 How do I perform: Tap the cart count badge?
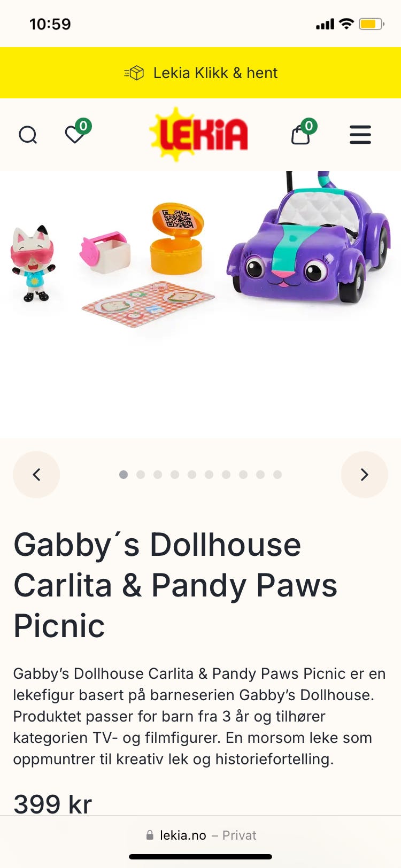309,126
